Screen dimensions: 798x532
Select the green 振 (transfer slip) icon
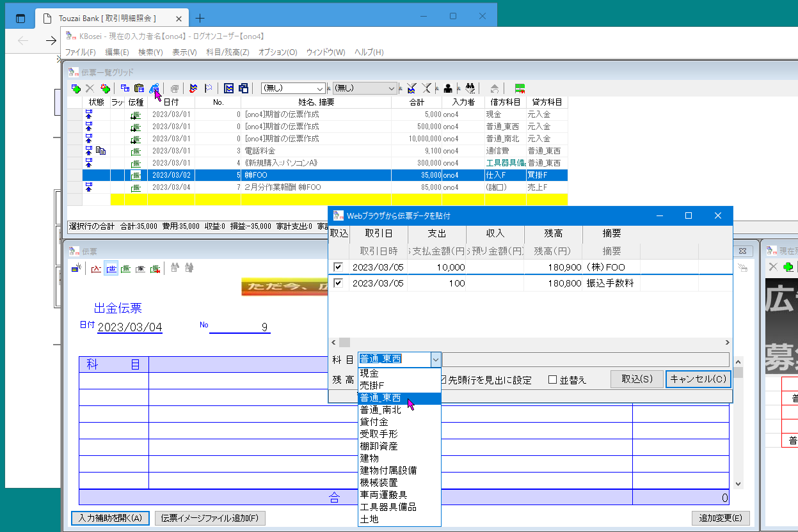[x=125, y=269]
